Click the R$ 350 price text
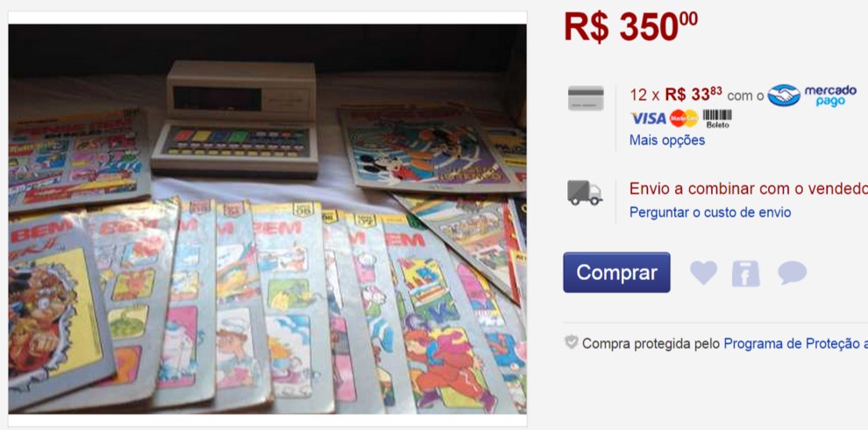Image resolution: width=868 pixels, height=430 pixels. tap(630, 26)
